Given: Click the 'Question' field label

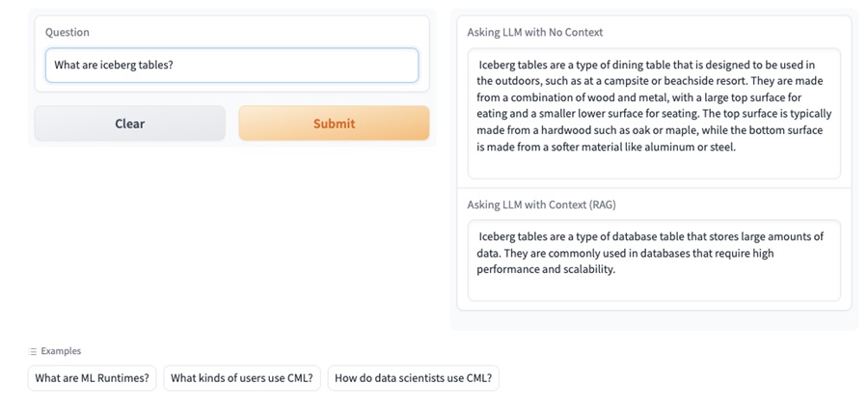Looking at the screenshot, I should [x=67, y=32].
